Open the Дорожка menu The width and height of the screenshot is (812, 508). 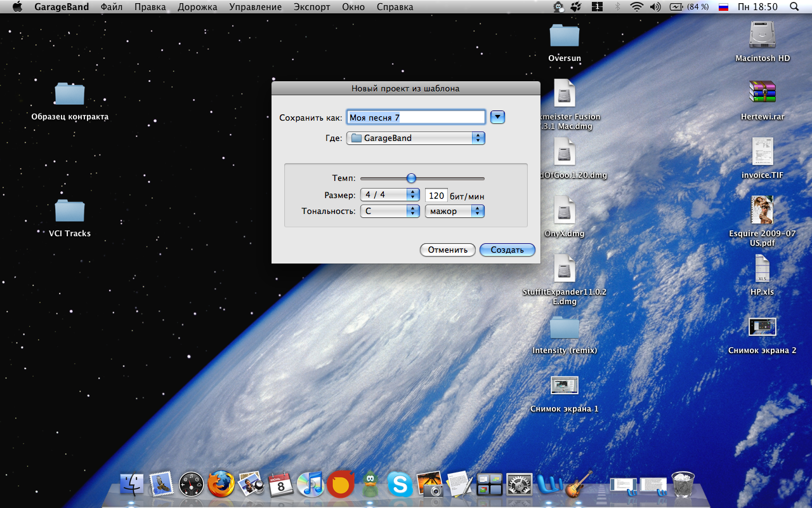click(x=197, y=7)
